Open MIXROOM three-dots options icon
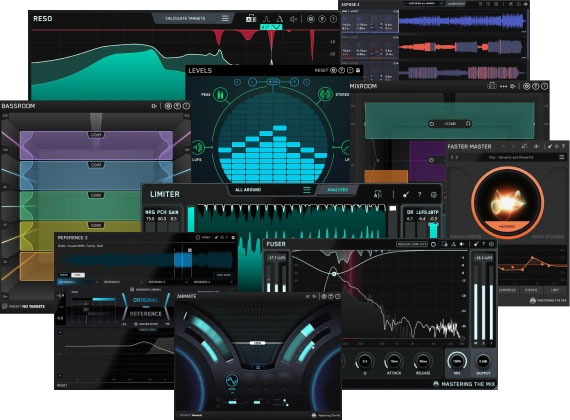Image resolution: width=570 pixels, height=420 pixels. pyautogui.click(x=503, y=87)
